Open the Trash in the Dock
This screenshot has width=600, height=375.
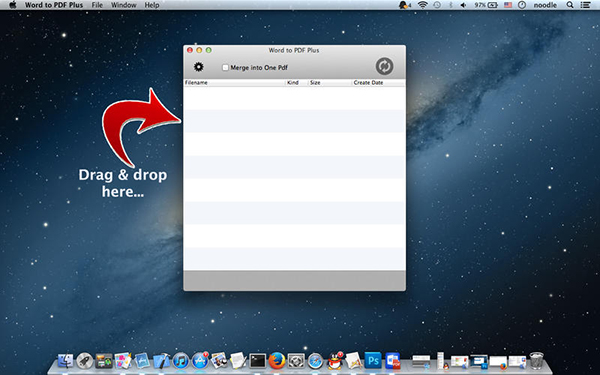click(x=536, y=360)
